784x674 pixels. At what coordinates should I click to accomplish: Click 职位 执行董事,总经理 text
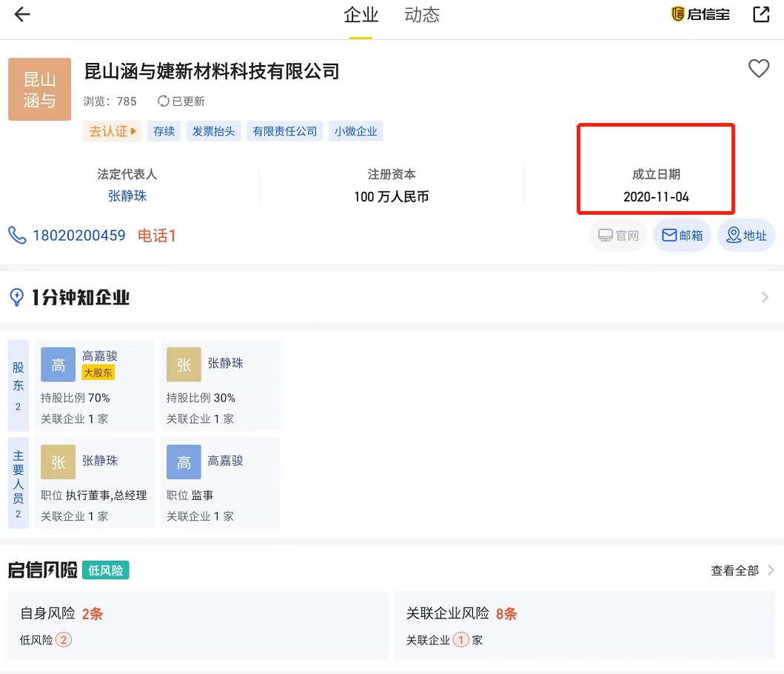point(93,496)
